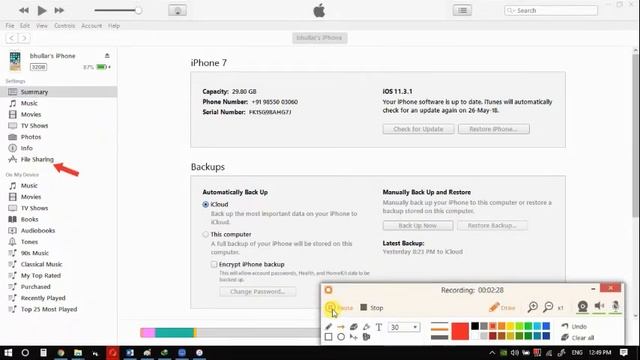The image size is (640, 360).
Task: Open the File menu
Action: 10,26
